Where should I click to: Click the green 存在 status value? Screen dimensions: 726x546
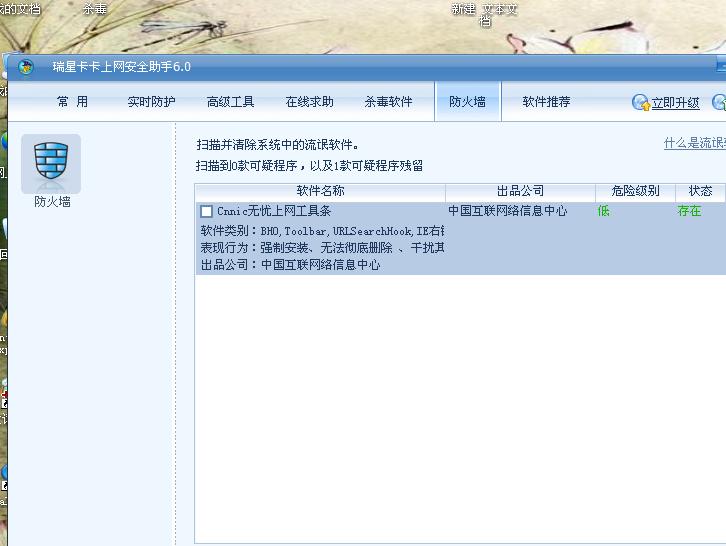(689, 211)
